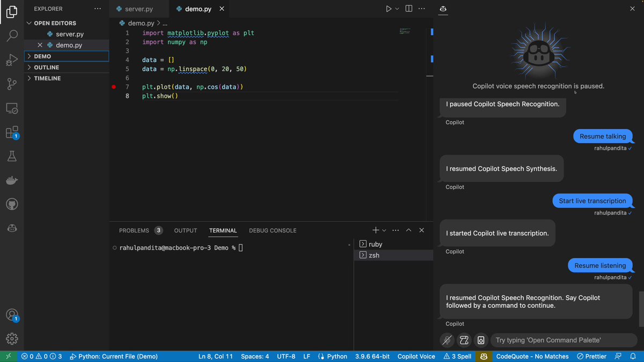
Task: Click the breadcrumb chevron after demo.py
Action: (x=158, y=24)
